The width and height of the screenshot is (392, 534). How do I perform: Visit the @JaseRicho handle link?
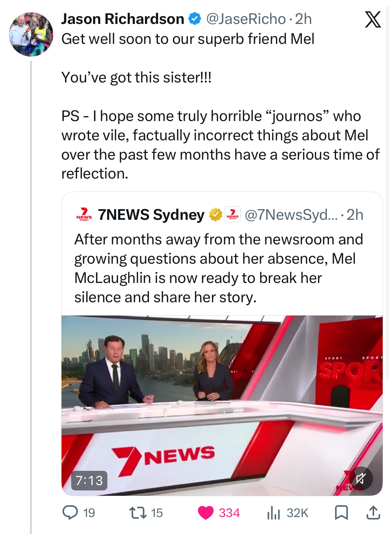246,19
